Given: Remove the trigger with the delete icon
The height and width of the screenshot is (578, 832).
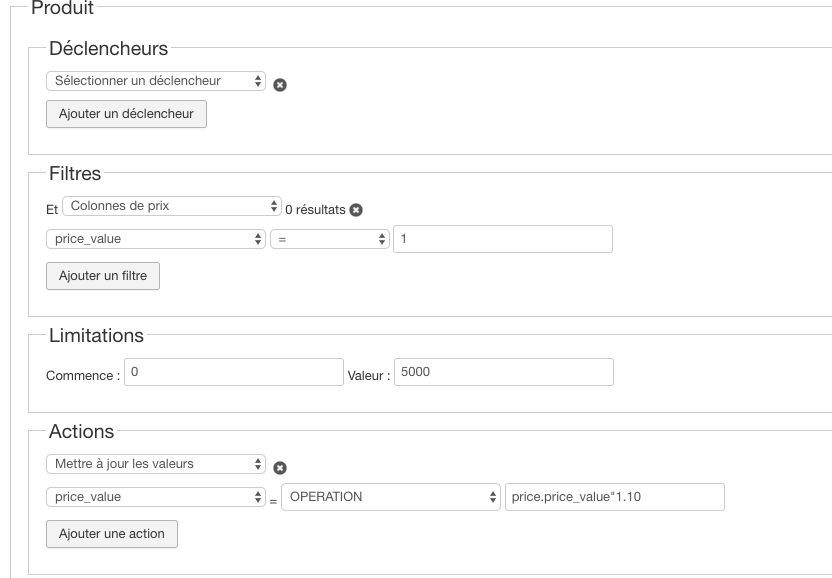Looking at the screenshot, I should click(280, 85).
